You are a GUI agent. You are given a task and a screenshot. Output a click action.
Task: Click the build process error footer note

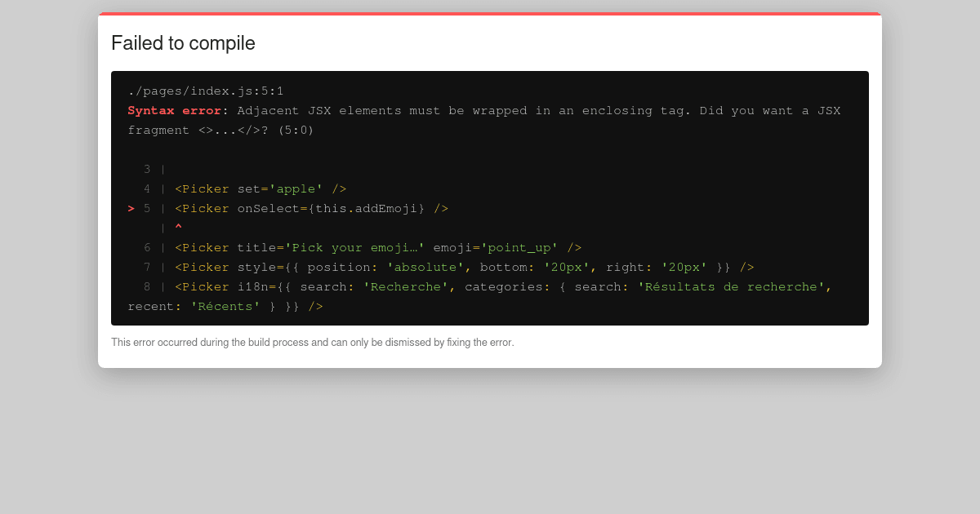tap(313, 343)
